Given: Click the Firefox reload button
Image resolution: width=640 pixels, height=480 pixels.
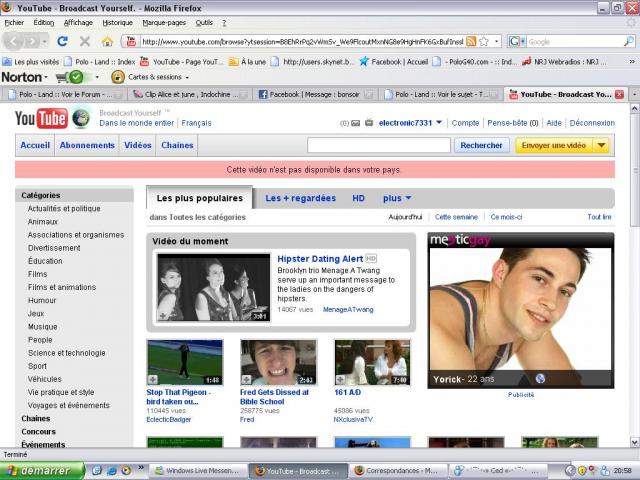Looking at the screenshot, I should pos(62,41).
